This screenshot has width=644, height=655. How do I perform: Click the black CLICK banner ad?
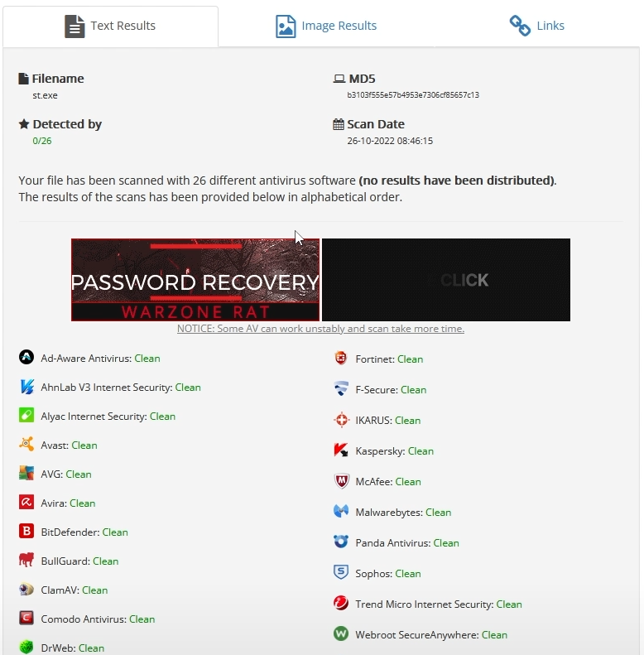(446, 280)
